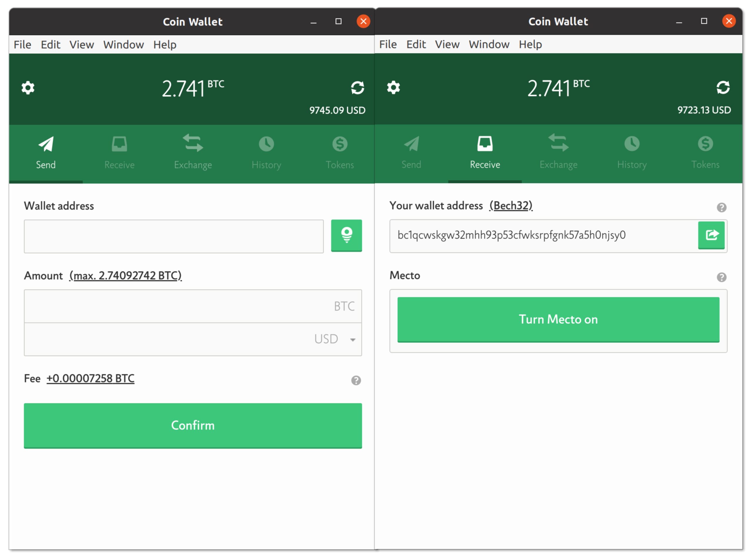This screenshot has width=753, height=560.
Task: Show help for Your wallet address
Action: pyautogui.click(x=722, y=208)
